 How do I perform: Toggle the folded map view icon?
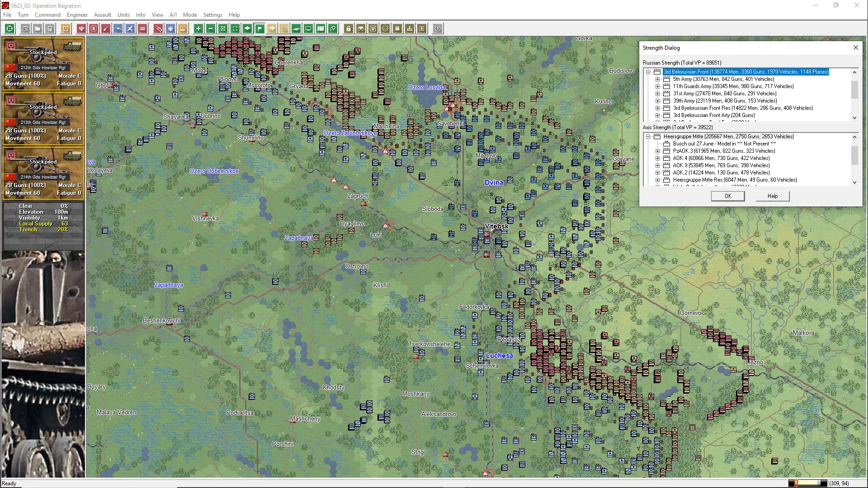(321, 28)
